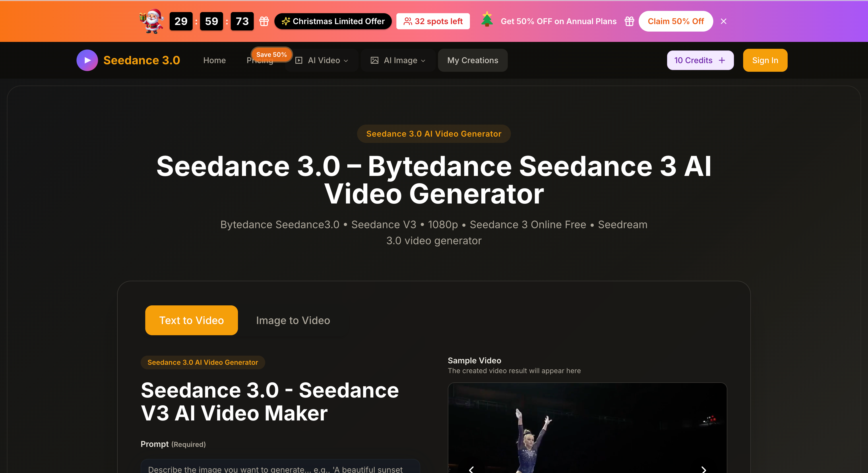Click the gift icon beside the countdown timer
The image size is (868, 473).
pyautogui.click(x=264, y=21)
